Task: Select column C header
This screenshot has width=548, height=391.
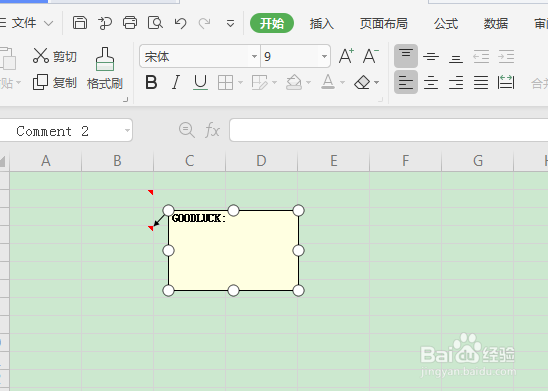Action: click(x=189, y=161)
